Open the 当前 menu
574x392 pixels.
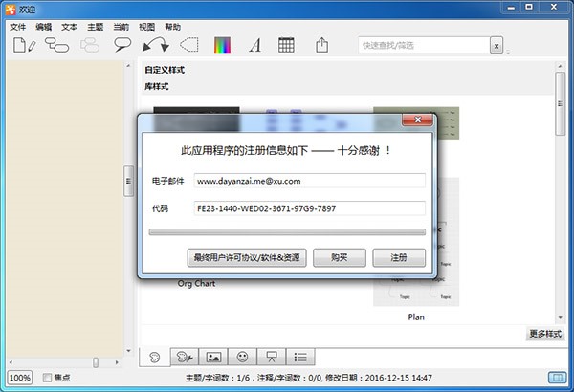click(x=121, y=27)
